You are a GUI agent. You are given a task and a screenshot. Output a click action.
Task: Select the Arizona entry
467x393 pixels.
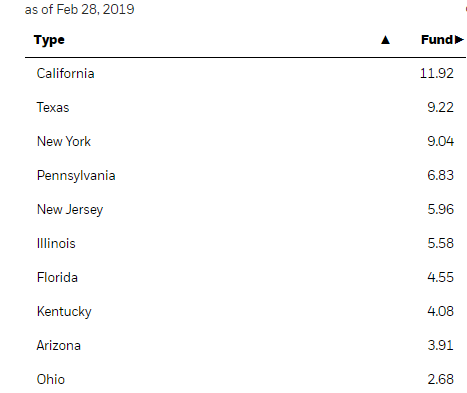(59, 345)
